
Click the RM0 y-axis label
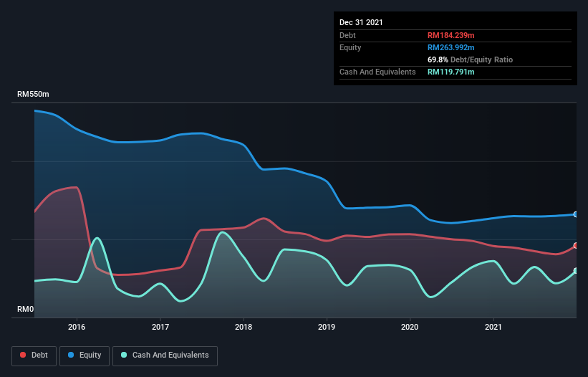click(x=26, y=309)
